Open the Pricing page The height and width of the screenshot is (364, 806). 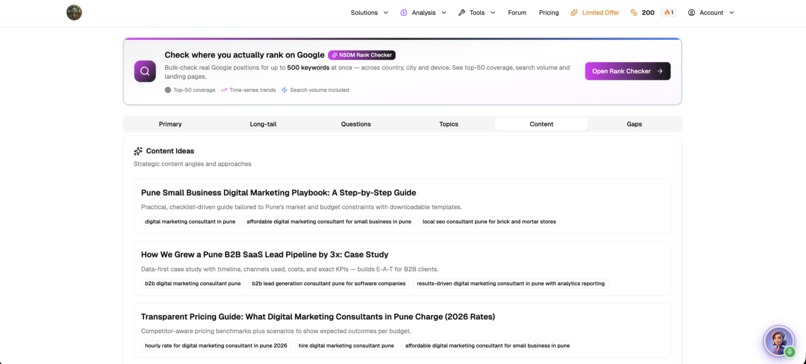548,13
